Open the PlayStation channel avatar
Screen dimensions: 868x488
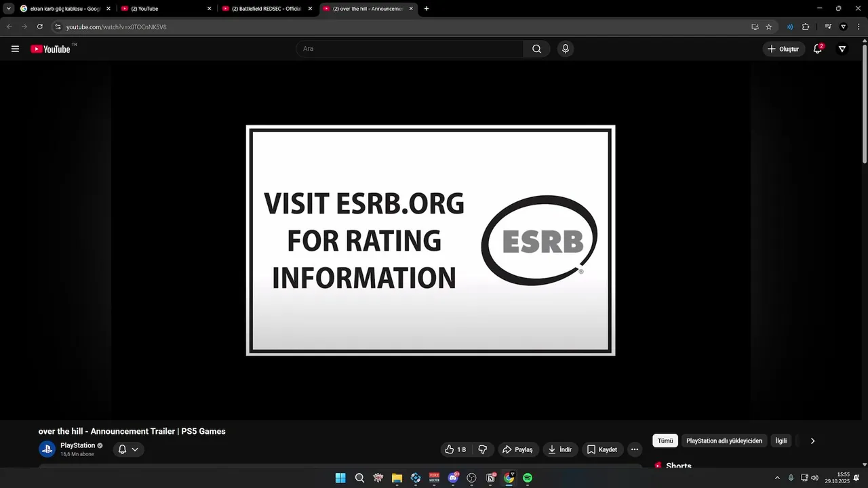pos(47,449)
